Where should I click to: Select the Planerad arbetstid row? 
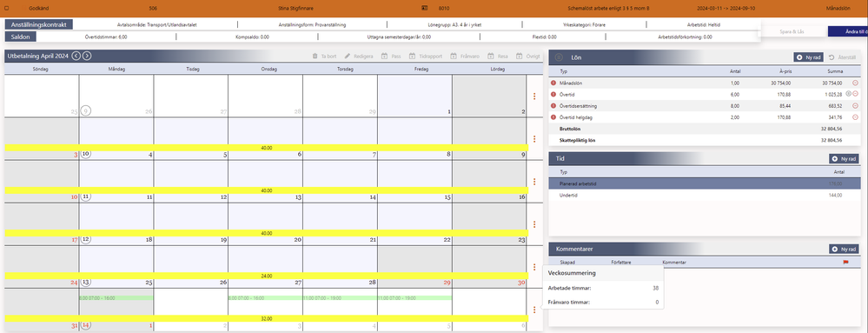(x=705, y=183)
